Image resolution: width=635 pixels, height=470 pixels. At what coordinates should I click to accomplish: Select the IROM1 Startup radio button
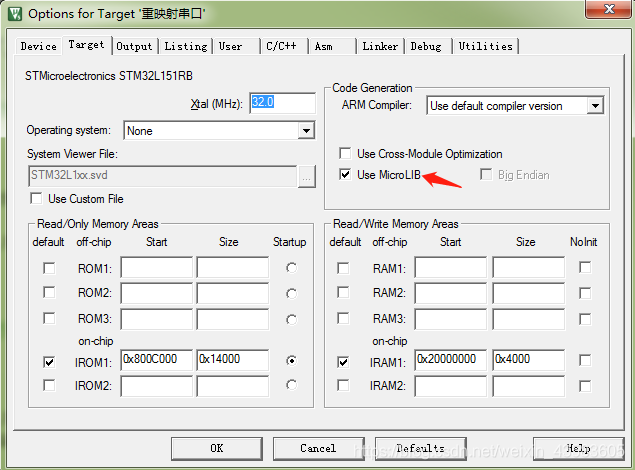tap(291, 360)
